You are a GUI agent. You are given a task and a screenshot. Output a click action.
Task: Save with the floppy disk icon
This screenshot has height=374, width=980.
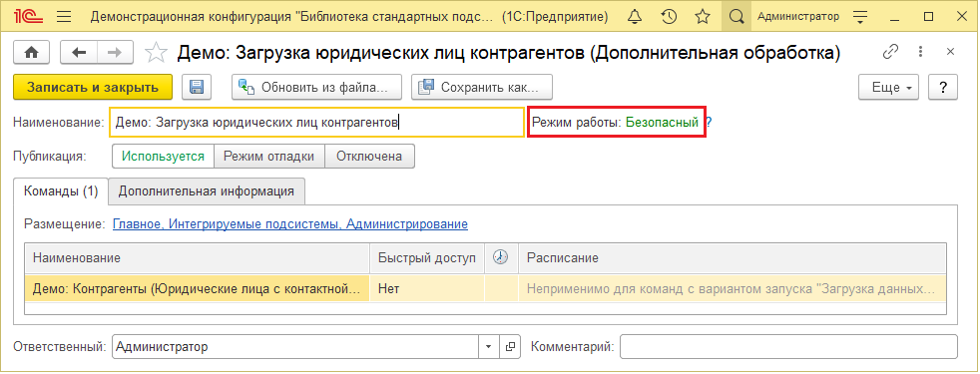pyautogui.click(x=197, y=88)
